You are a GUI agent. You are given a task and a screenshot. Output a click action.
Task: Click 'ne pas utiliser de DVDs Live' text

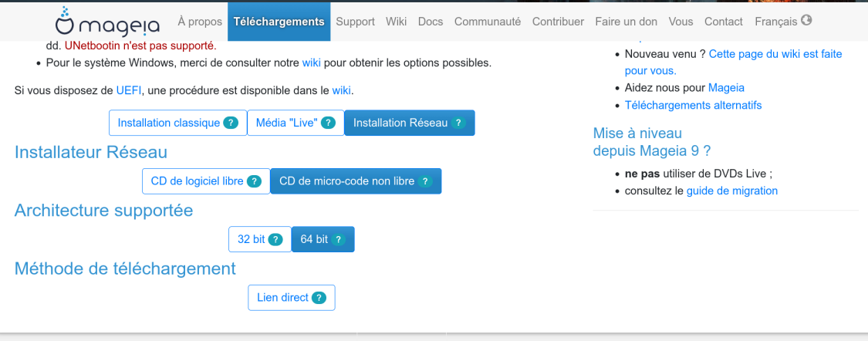(698, 174)
